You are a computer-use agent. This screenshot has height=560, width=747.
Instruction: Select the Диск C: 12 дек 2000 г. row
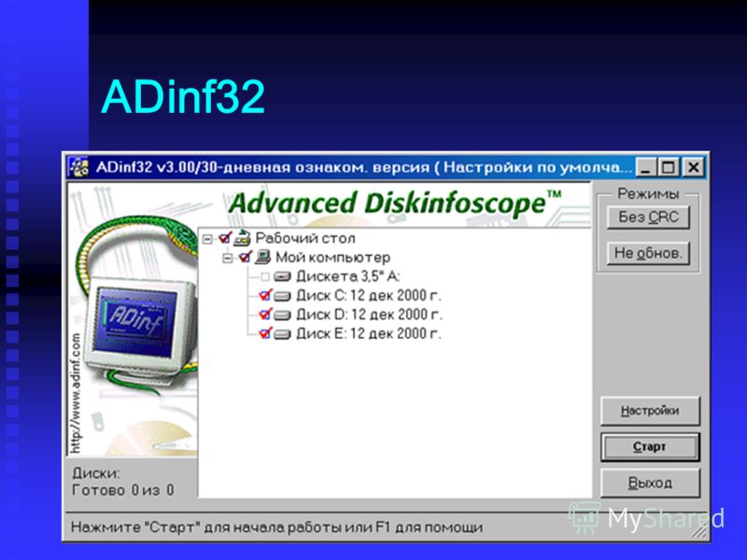[x=369, y=296]
